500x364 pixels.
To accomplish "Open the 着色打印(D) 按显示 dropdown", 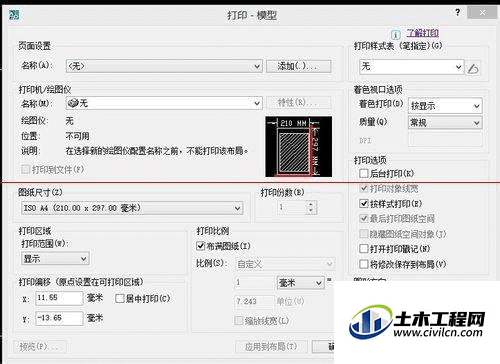I will (445, 106).
